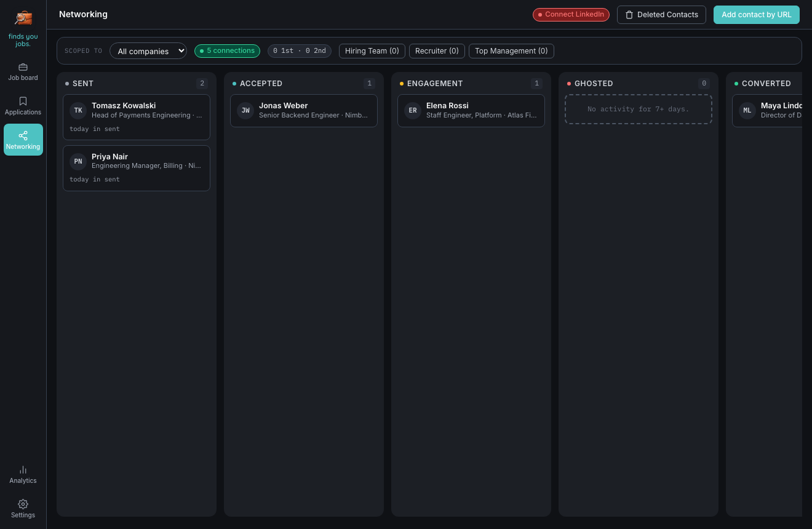Open Elena Rossi contact card

(x=471, y=111)
